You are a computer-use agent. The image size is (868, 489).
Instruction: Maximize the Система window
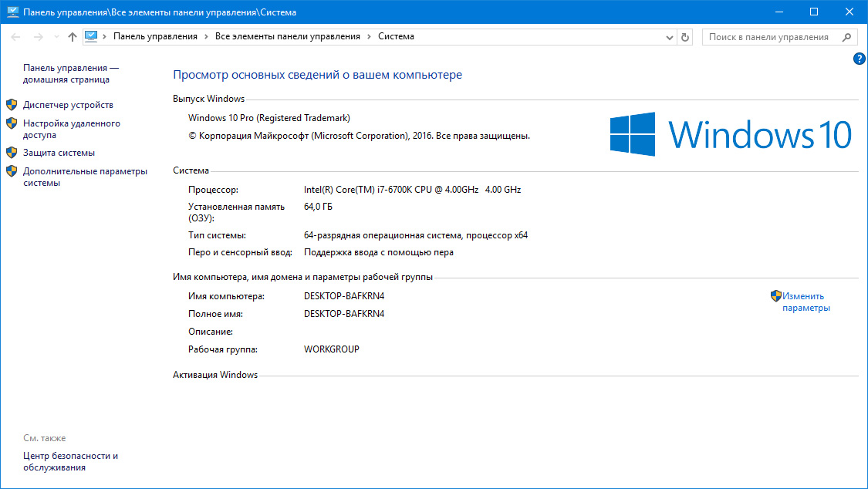[814, 12]
